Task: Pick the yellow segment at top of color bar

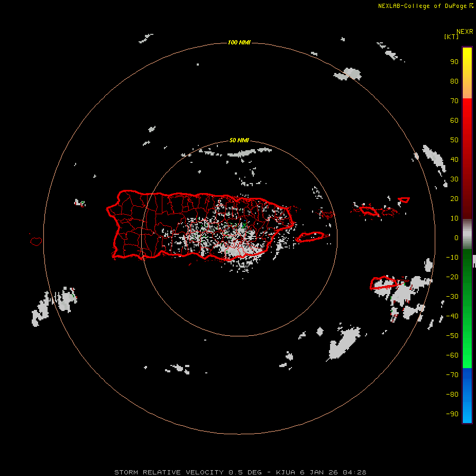Action: pyautogui.click(x=467, y=56)
